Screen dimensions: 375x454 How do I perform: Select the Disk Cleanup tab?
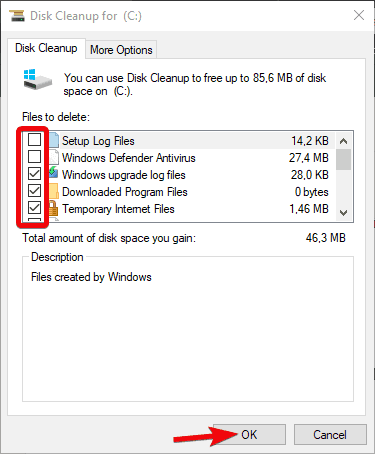point(46,48)
